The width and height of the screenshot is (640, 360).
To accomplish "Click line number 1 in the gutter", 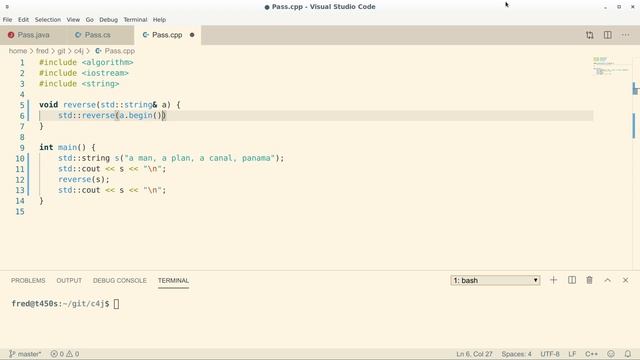I will point(22,62).
